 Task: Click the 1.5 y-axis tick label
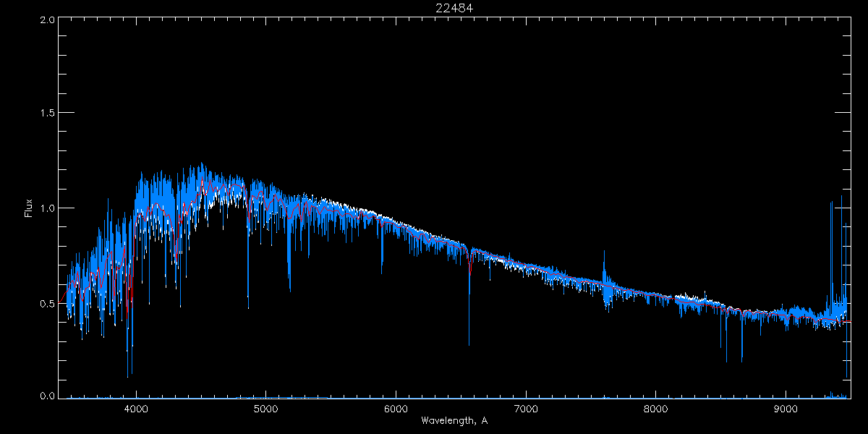pos(48,114)
